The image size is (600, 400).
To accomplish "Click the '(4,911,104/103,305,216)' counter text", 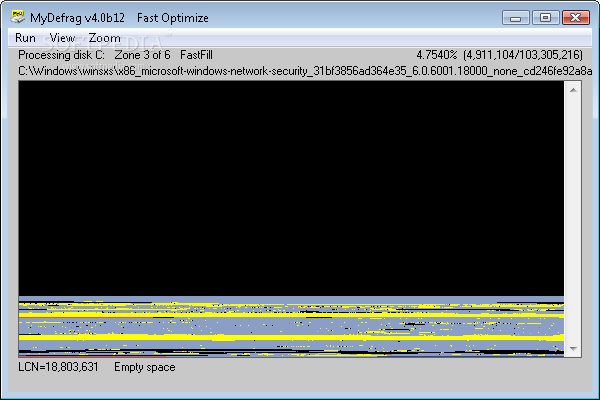I will click(523, 55).
